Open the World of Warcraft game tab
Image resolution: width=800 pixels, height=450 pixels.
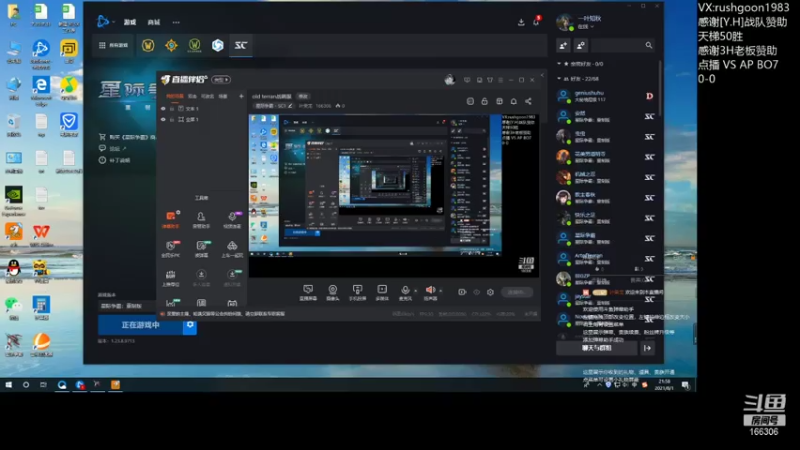pos(148,45)
